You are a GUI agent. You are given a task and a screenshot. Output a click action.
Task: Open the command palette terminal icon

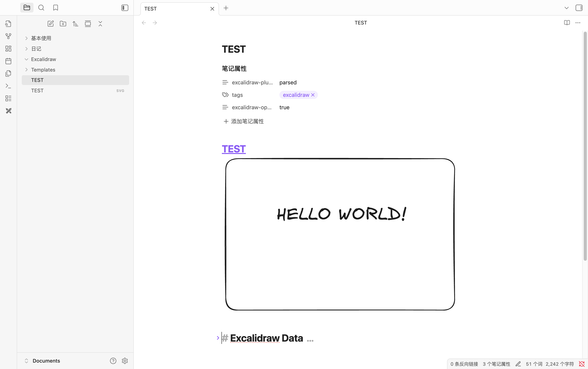point(8,86)
